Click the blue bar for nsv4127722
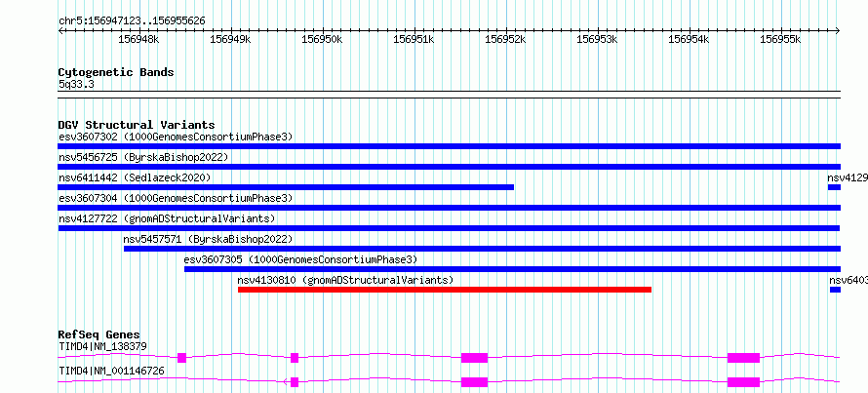 [x=449, y=228]
